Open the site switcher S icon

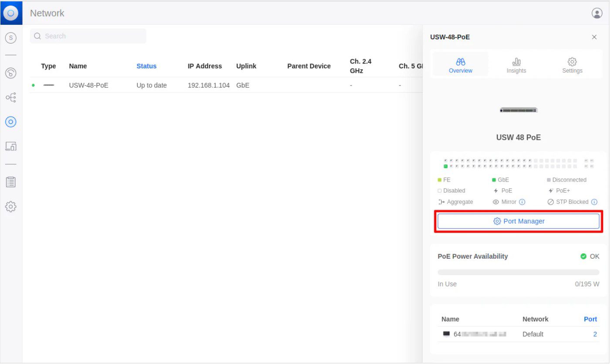click(11, 38)
